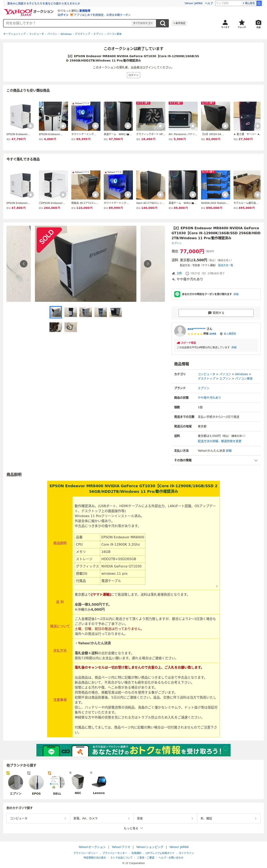Click the camera 出品 icon
Viewport: 267px width, 868px height.
(258, 24)
